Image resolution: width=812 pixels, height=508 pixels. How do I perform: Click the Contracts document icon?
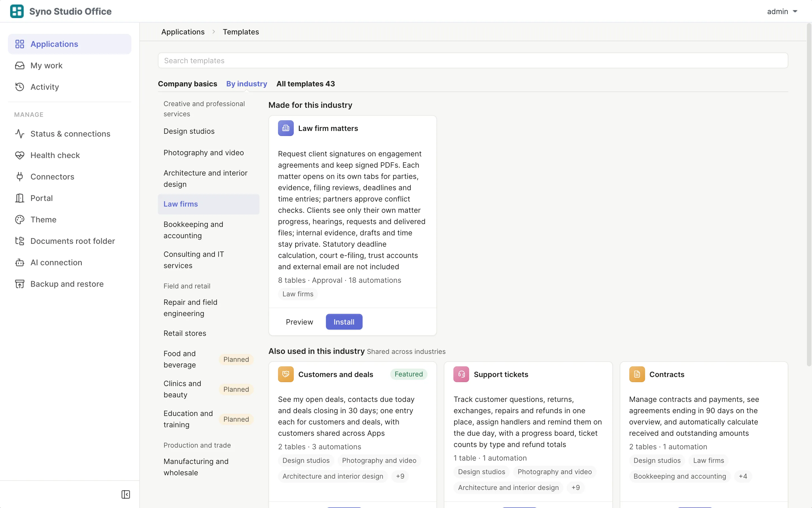tap(637, 374)
